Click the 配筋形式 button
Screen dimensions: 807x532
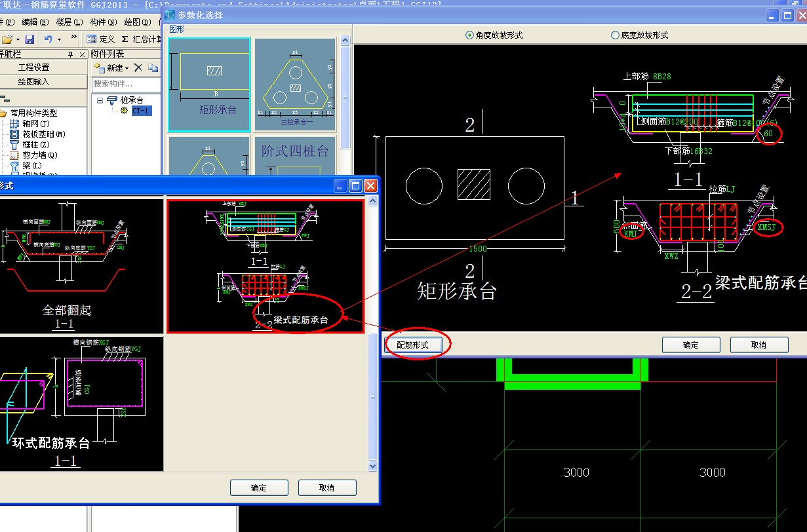(x=413, y=345)
